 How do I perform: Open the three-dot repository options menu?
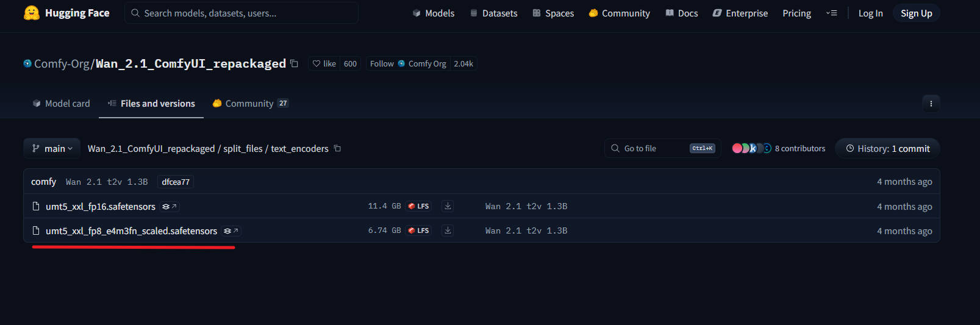[931, 104]
